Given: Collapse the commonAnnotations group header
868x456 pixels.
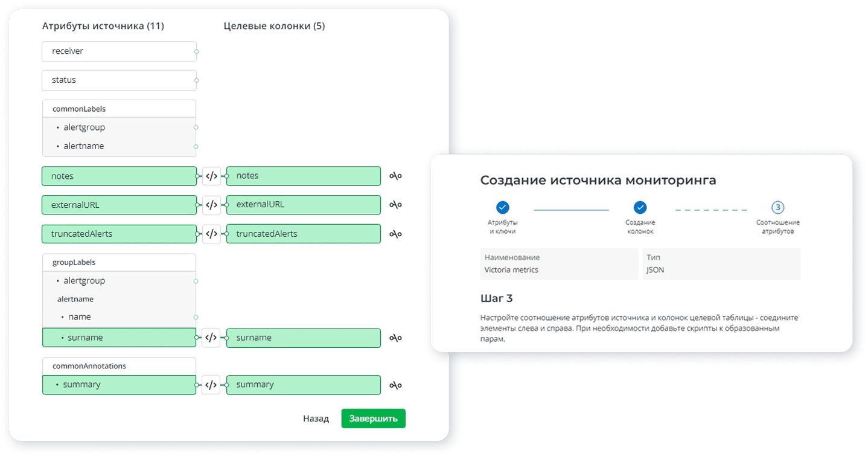Looking at the screenshot, I should click(119, 366).
